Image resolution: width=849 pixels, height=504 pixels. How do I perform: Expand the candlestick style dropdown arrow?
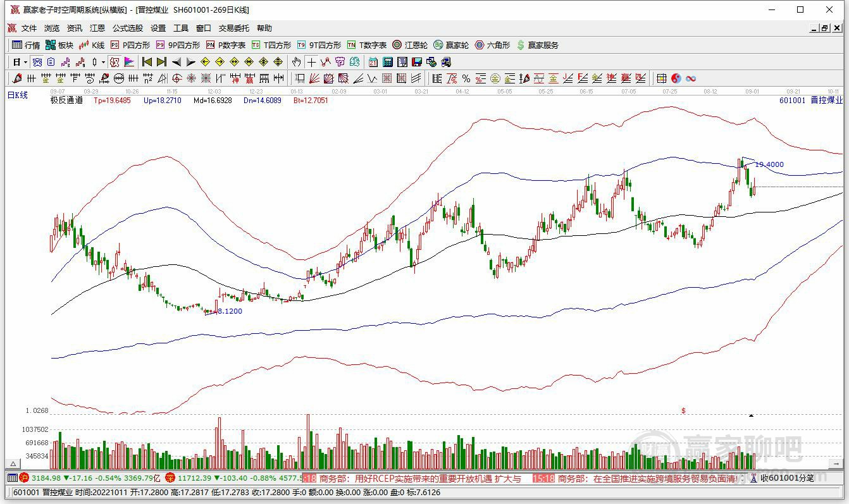(x=103, y=62)
